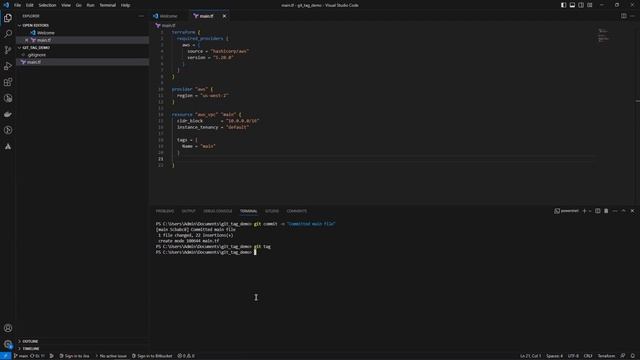Kill terminal with trash icon
The height and width of the screenshot is (360, 640).
[606, 211]
